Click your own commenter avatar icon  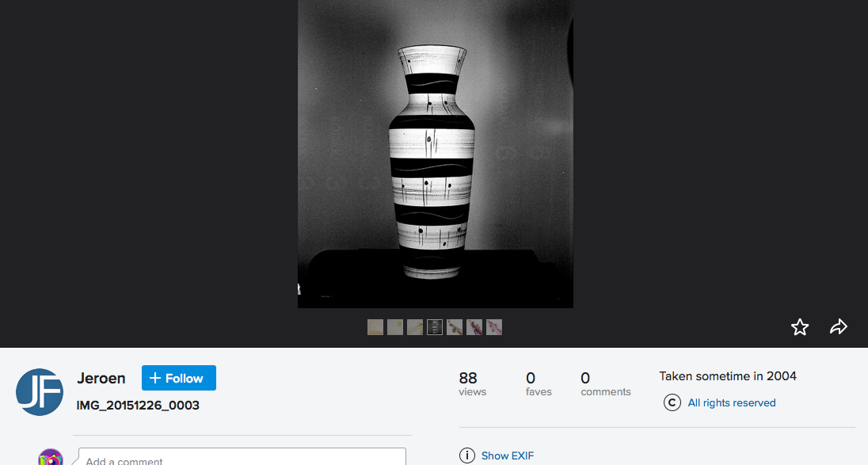coord(51,457)
